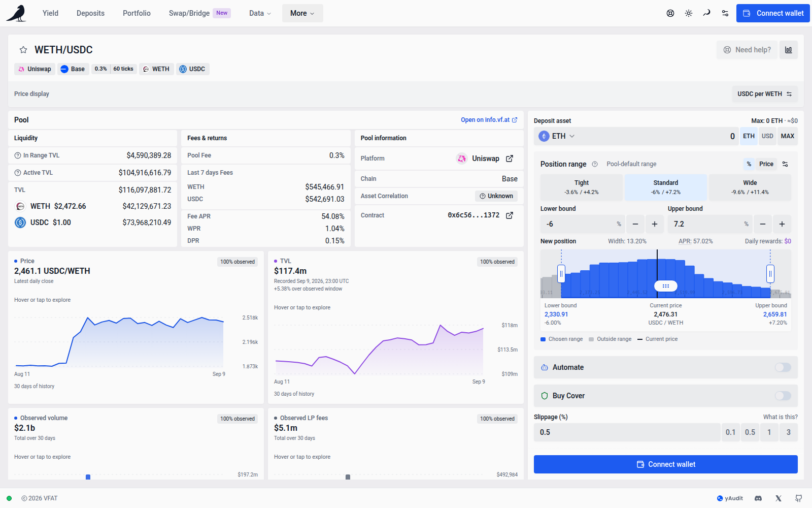Click the WETH token icon in Liquidity
Viewport: 812px width, 508px height.
pos(20,206)
